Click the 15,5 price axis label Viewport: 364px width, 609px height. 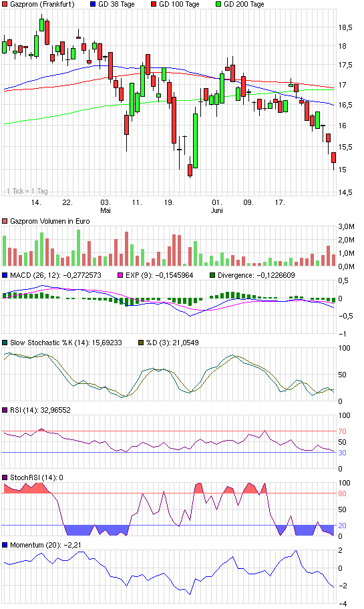tap(345, 147)
